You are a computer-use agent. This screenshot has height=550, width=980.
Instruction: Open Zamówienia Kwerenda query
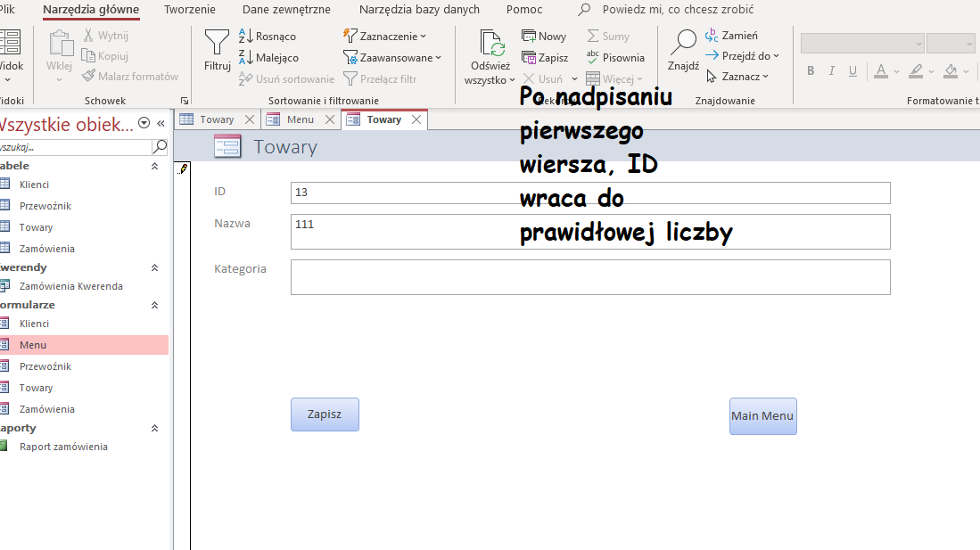tap(70, 286)
